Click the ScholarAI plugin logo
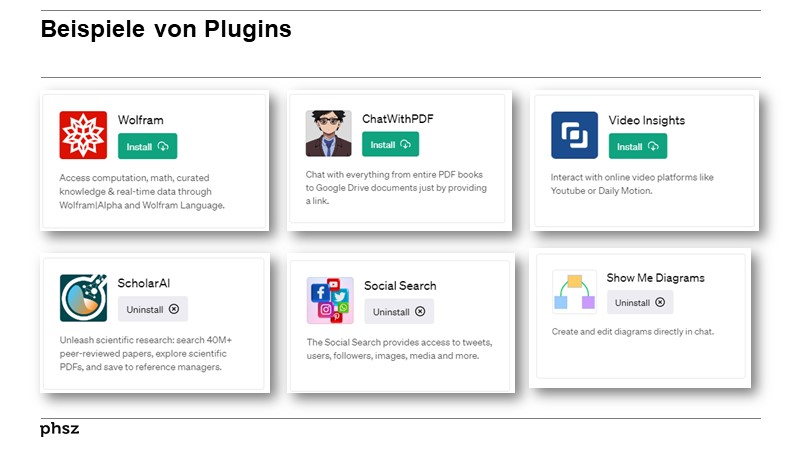Viewport: 800px width, 450px height. [x=83, y=298]
